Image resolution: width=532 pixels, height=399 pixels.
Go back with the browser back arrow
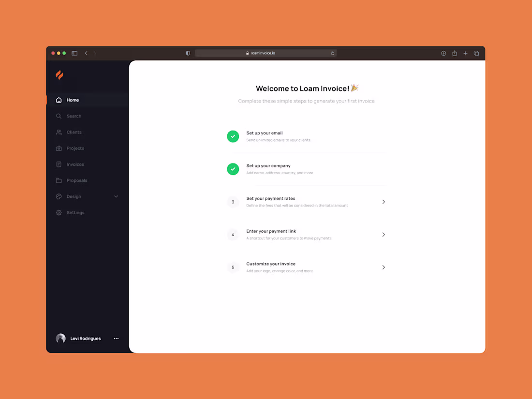(86, 53)
